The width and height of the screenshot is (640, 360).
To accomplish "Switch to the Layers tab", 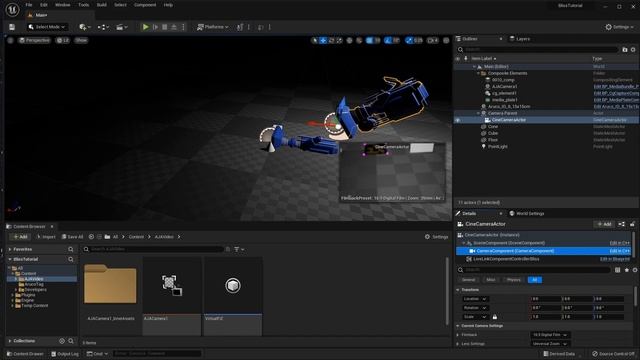I will pyautogui.click(x=520, y=39).
